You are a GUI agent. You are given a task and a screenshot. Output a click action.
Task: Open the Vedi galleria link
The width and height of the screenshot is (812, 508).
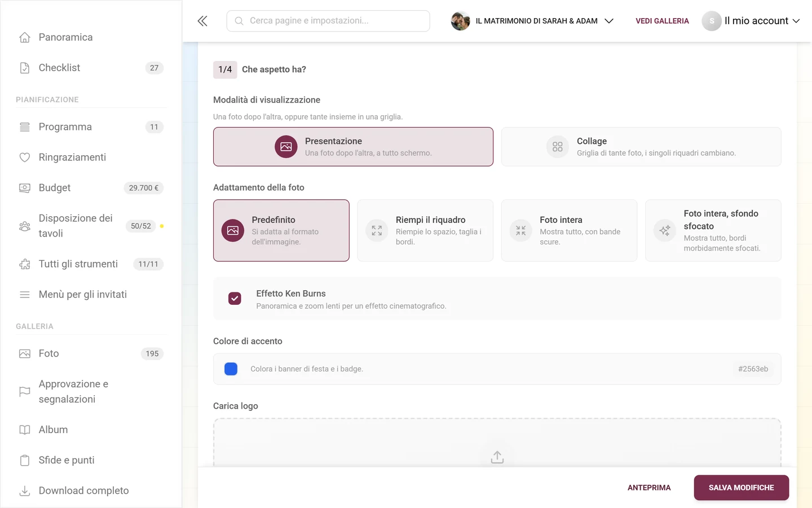pyautogui.click(x=662, y=21)
